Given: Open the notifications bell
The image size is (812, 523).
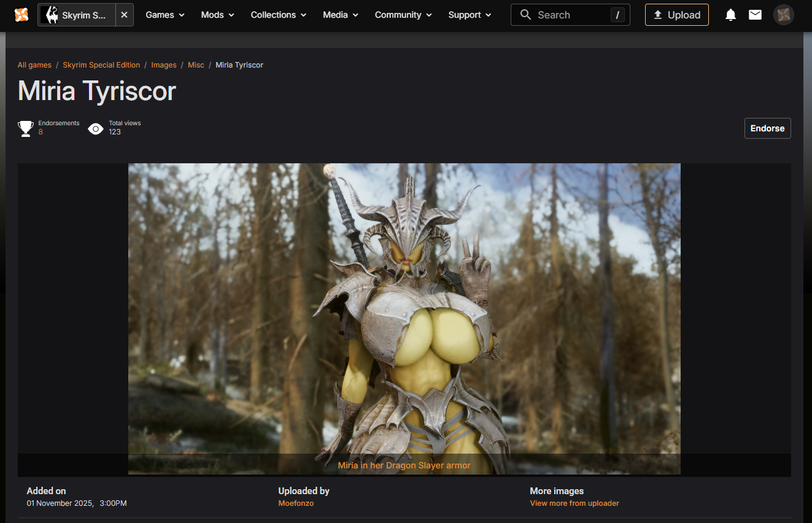Looking at the screenshot, I should click(x=730, y=15).
